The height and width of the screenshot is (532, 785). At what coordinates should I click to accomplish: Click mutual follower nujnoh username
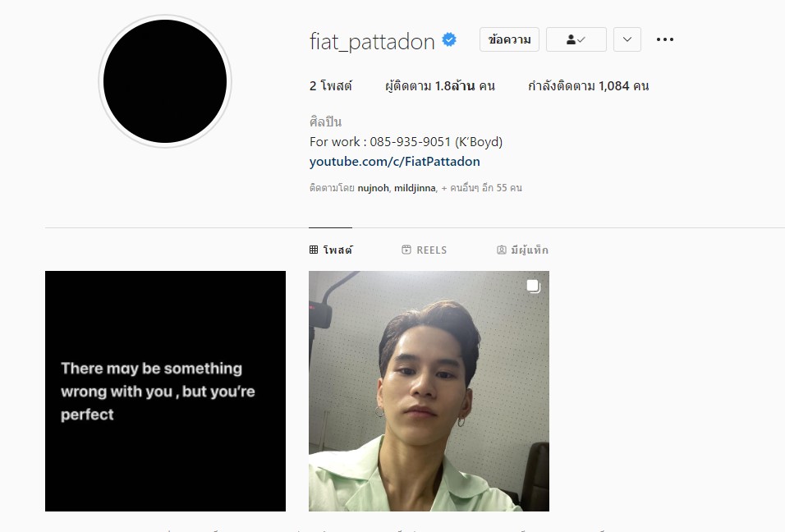coord(373,188)
